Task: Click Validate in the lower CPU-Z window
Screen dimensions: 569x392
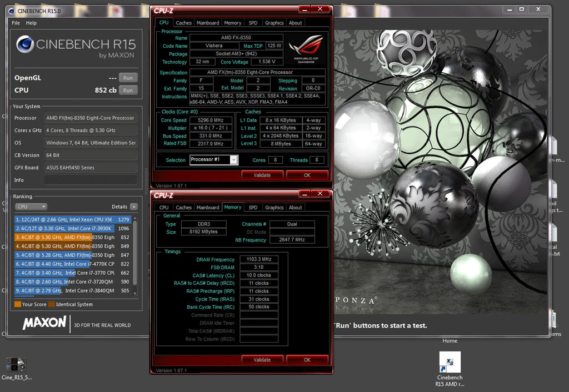Action: tap(262, 360)
